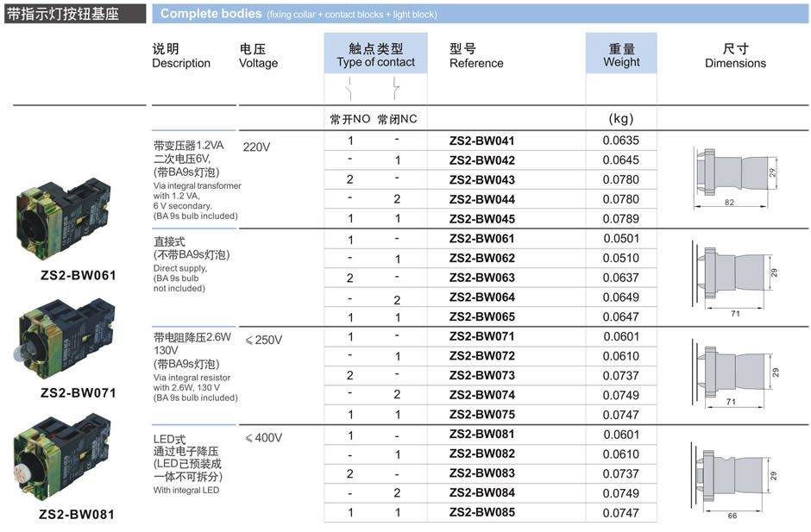The image size is (811, 532).
Task: Click the Weight column header
Action: click(x=621, y=56)
